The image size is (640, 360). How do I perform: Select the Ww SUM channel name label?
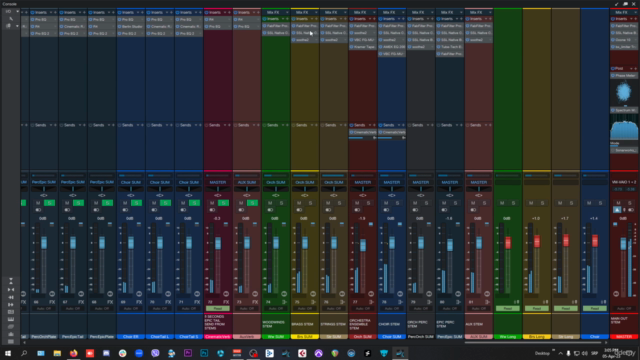276,337
